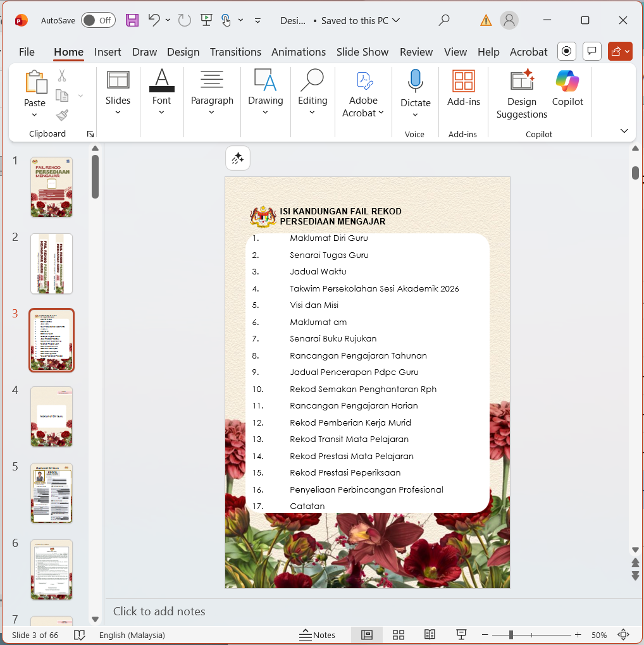
Task: Click the Format Painter brush icon
Action: [62, 115]
